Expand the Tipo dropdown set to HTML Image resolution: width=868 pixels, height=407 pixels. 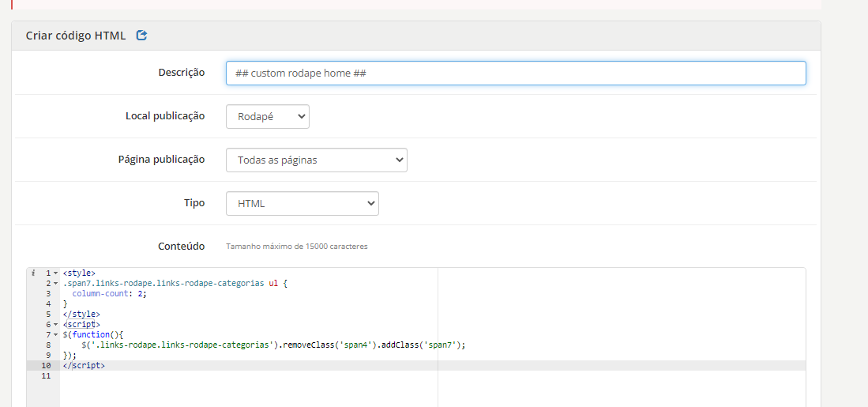(302, 203)
